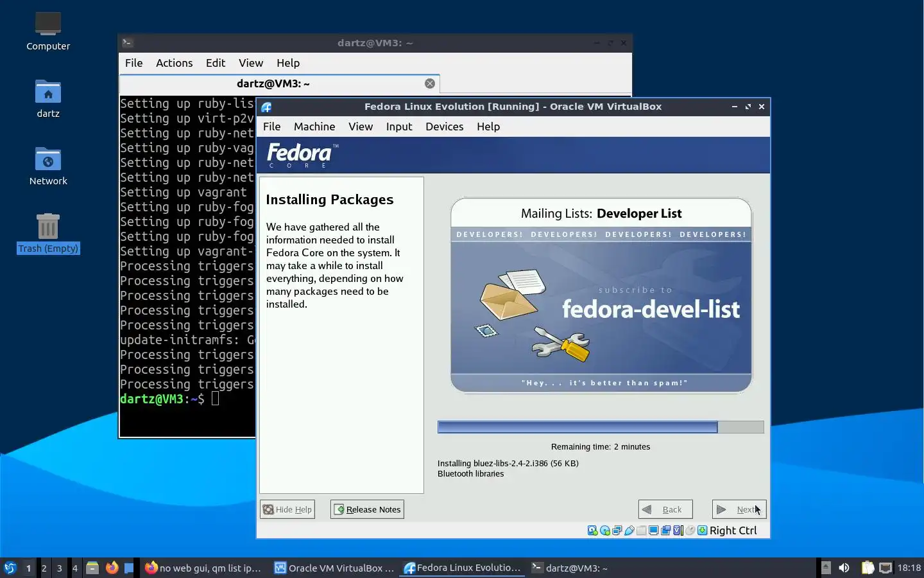
Task: Click the CPU virtualization status icon
Action: 678,530
